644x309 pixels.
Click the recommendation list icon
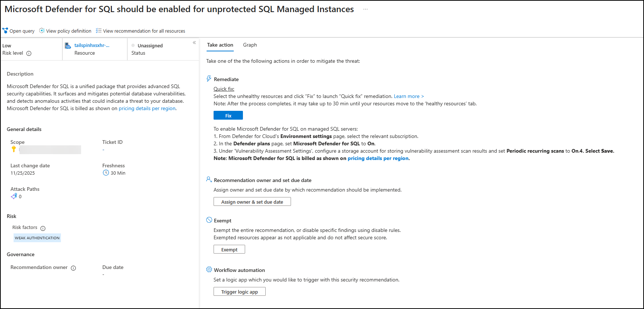[x=98, y=30]
